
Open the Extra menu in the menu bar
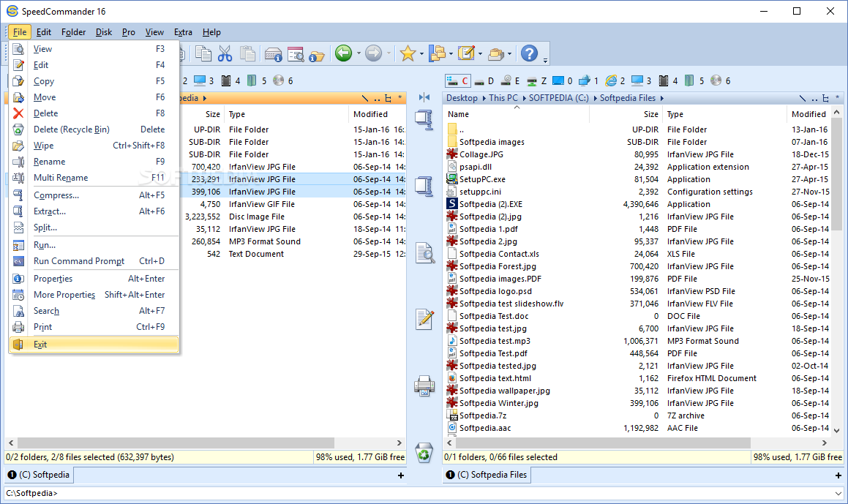coord(183,32)
